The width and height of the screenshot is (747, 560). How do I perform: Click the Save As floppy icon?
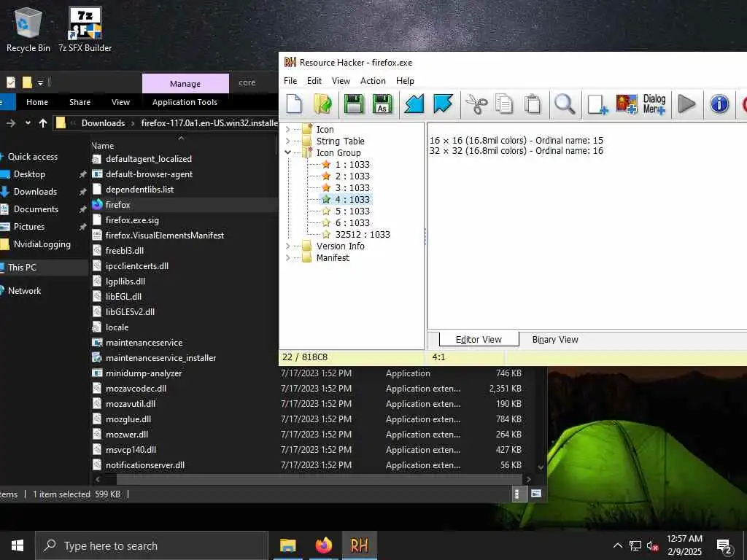click(382, 104)
